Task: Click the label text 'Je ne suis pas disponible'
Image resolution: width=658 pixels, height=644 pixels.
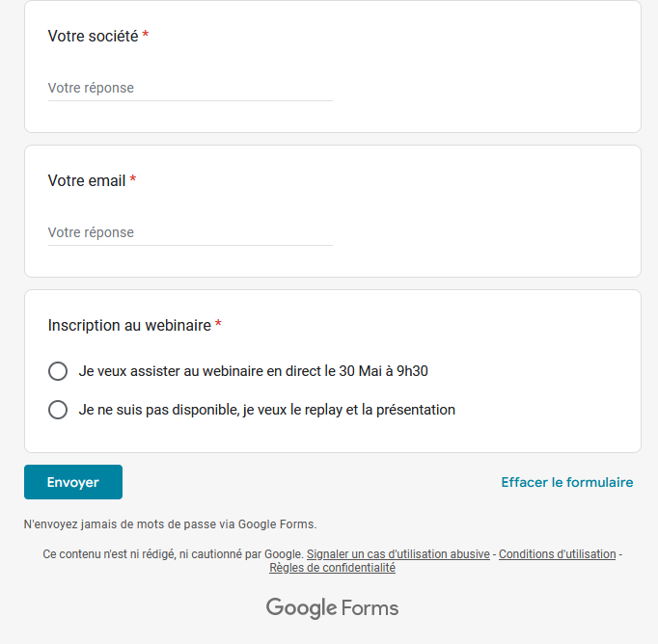Action: click(159, 410)
